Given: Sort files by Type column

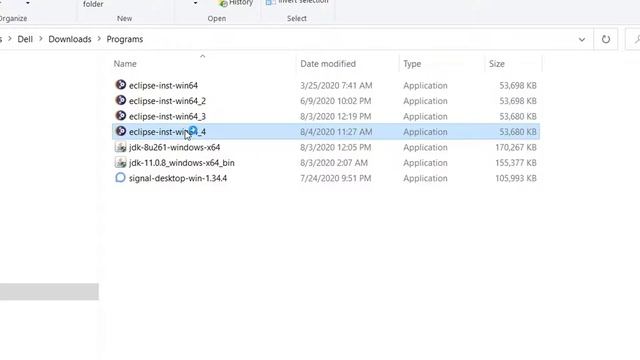Looking at the screenshot, I should pos(412,64).
